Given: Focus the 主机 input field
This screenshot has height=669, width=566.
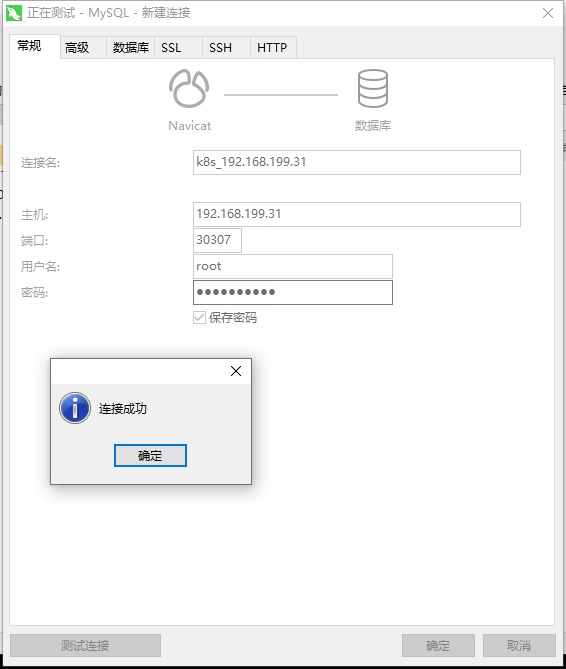Looking at the screenshot, I should [x=357, y=214].
